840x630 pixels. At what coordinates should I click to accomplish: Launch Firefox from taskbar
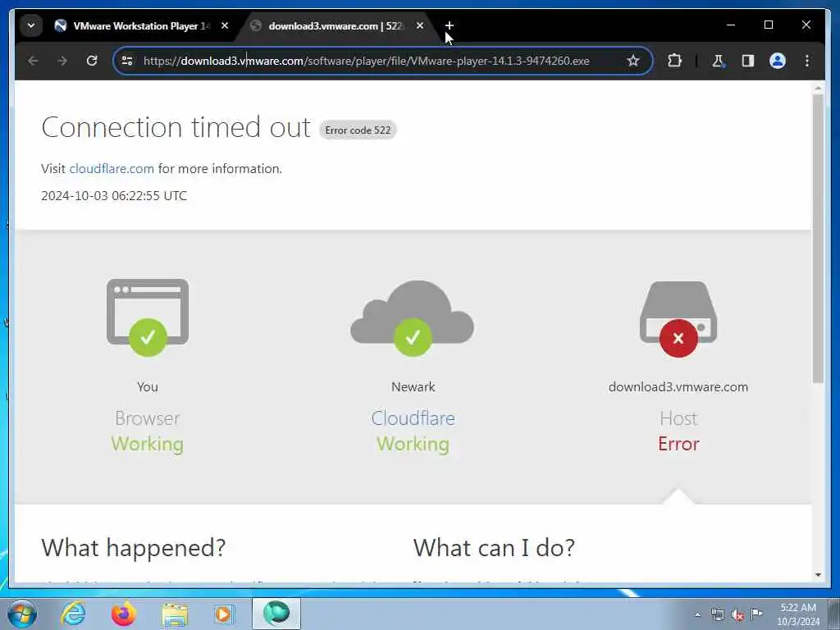124,614
